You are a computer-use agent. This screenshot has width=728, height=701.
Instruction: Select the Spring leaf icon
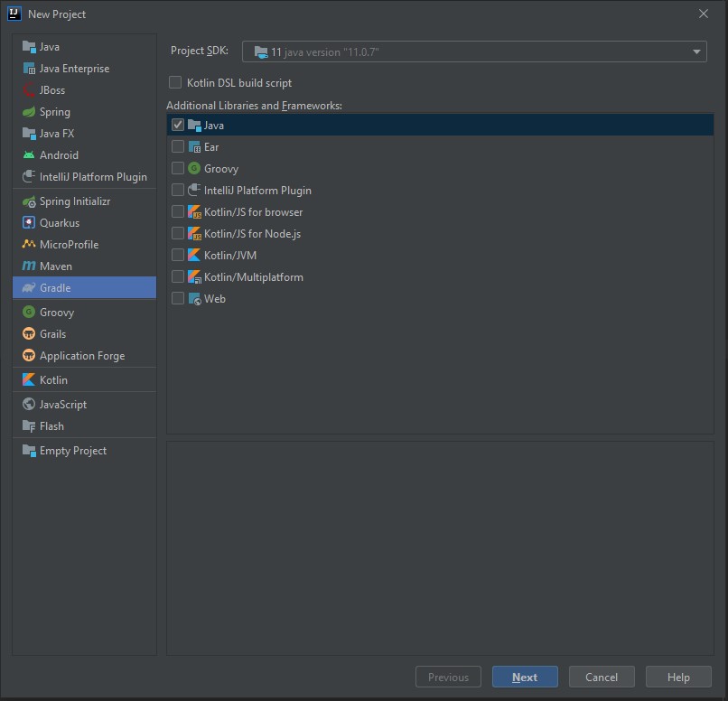tap(29, 112)
